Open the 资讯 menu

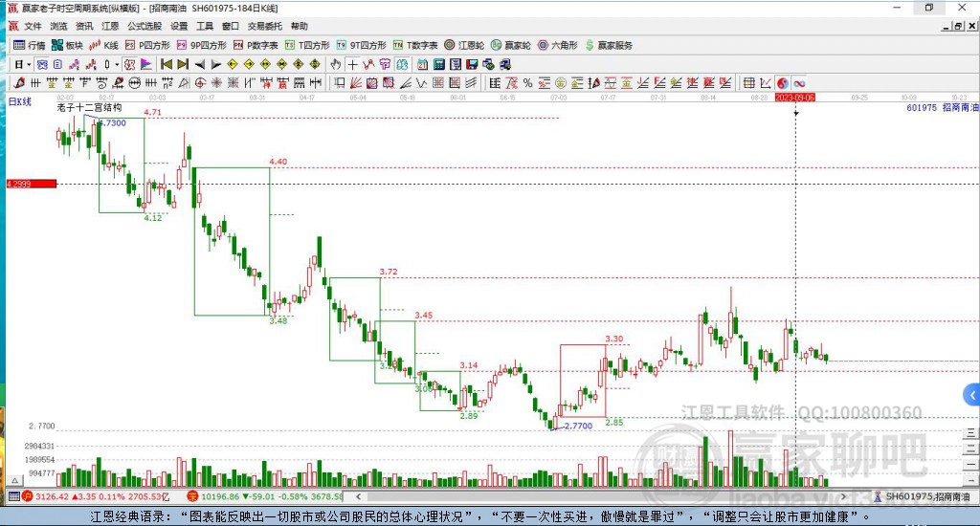click(84, 26)
